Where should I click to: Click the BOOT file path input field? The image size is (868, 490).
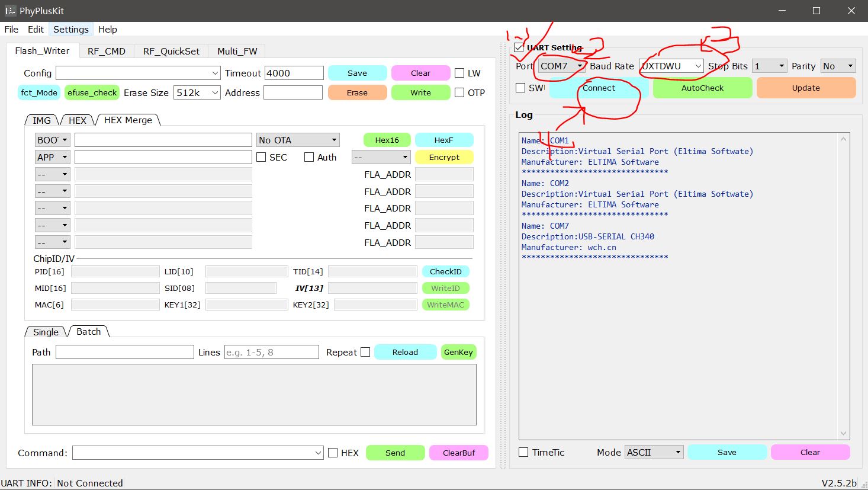pos(163,140)
